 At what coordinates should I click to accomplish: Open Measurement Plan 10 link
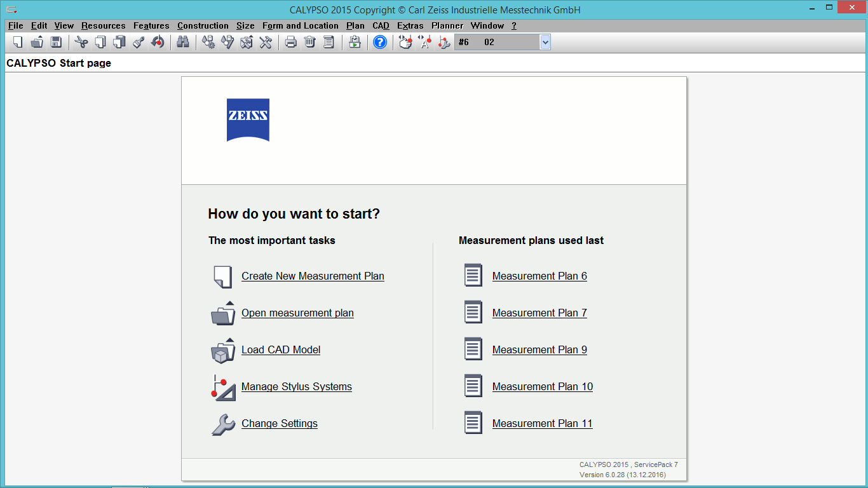543,387
